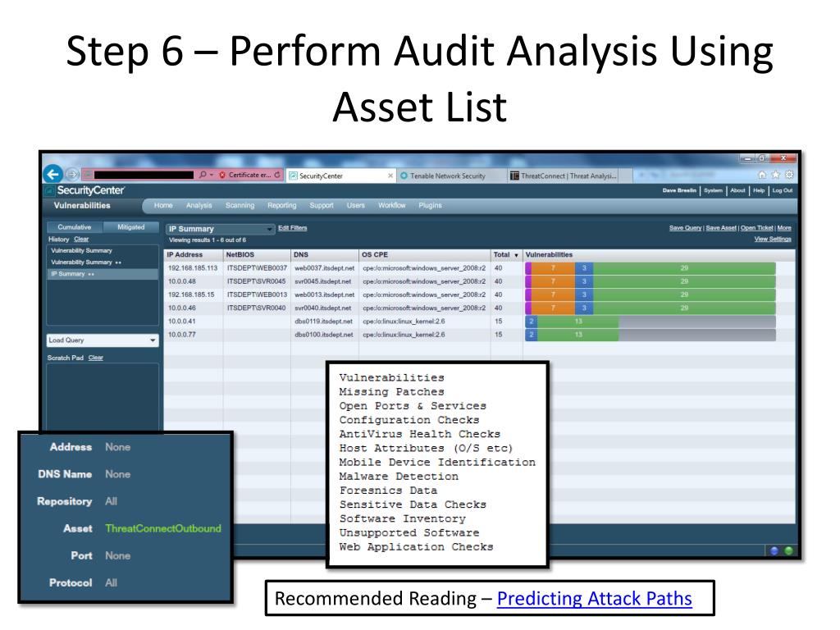
Task: Click the redacted browser address field
Action: 144,175
